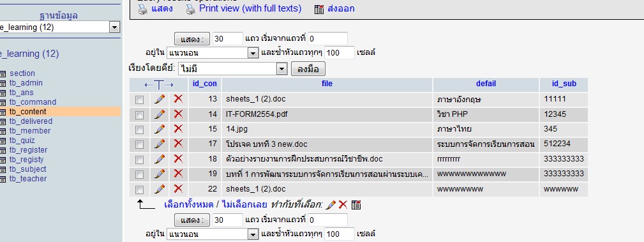Click lower start row field showing 0
Image resolution: width=644 pixels, height=242 pixels.
tap(328, 220)
